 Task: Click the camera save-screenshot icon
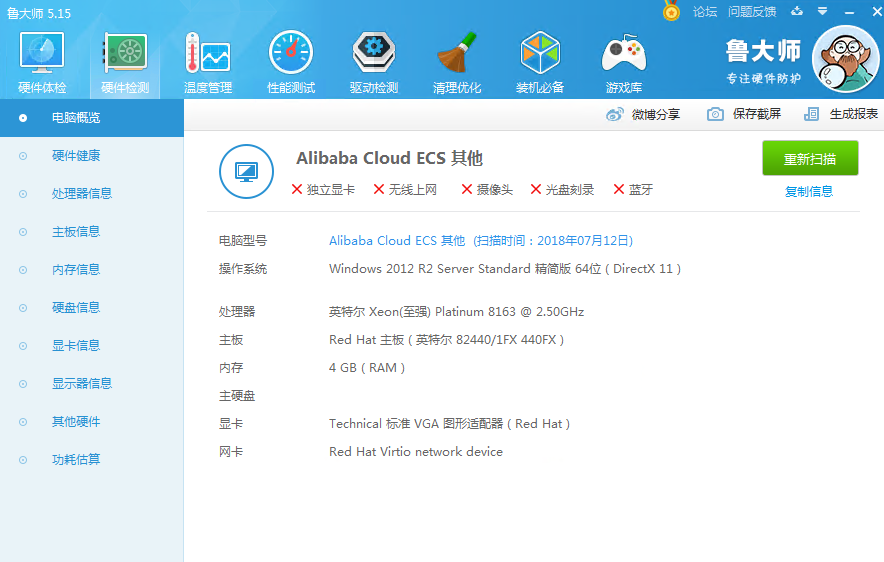715,114
